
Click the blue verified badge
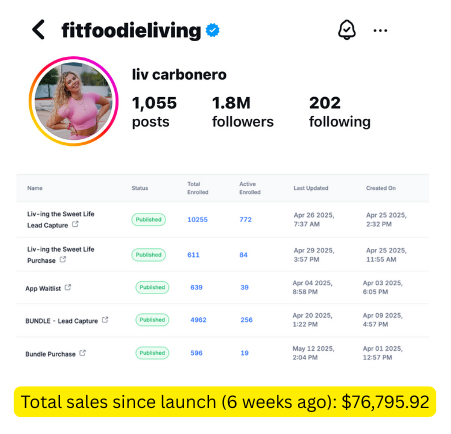tap(212, 30)
